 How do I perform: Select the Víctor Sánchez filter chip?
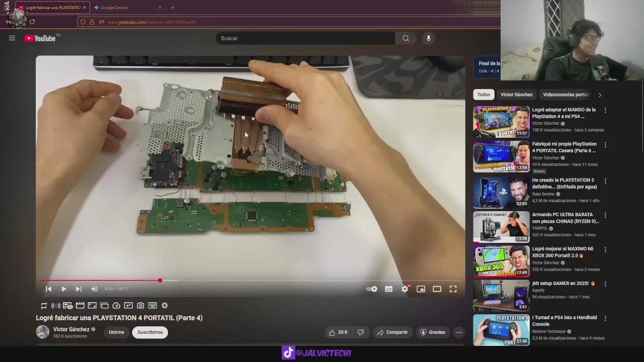coord(516,95)
